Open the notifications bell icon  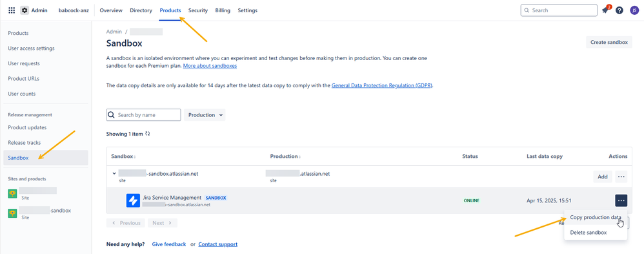coord(605,10)
